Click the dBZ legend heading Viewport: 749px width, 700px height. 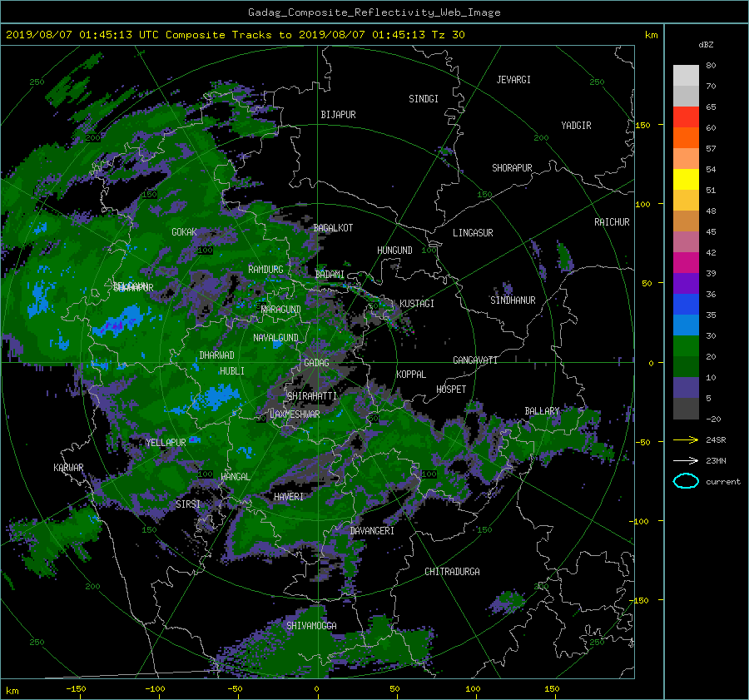click(x=706, y=45)
